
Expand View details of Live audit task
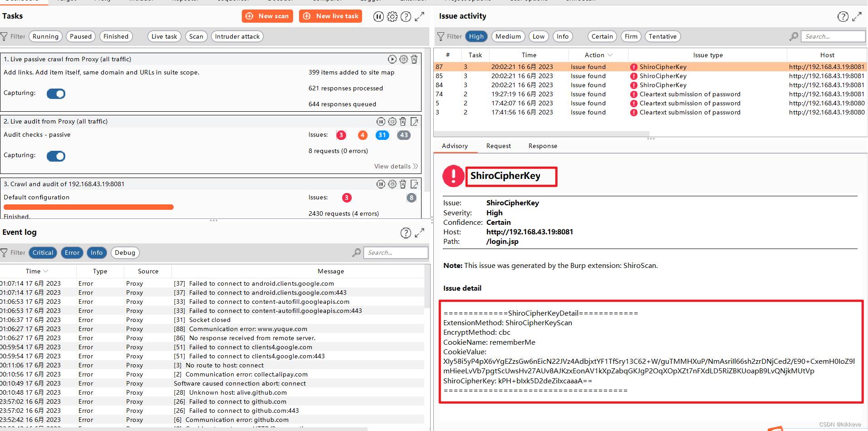pyautogui.click(x=396, y=166)
